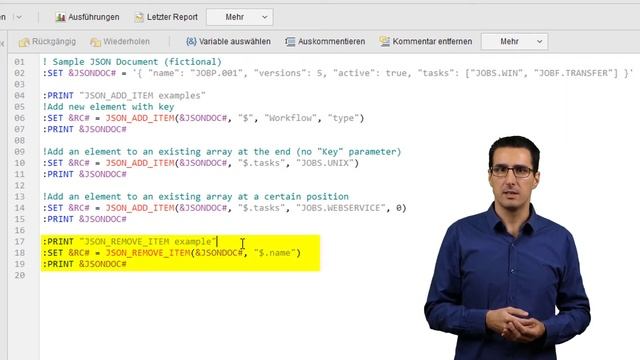Click "JOBS.UNIX" string on line 10
Screen dimensions: 640x360
[x=324, y=163]
